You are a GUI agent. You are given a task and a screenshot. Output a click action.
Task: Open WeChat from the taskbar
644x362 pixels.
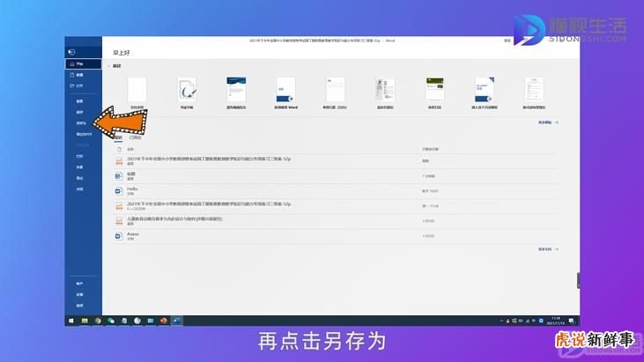click(111, 321)
